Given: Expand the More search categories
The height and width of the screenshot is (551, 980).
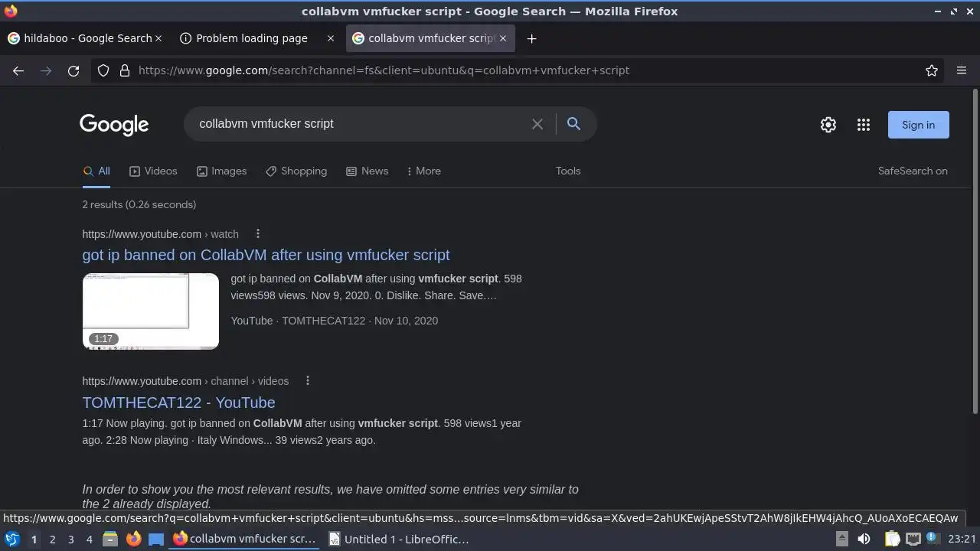Looking at the screenshot, I should (424, 171).
